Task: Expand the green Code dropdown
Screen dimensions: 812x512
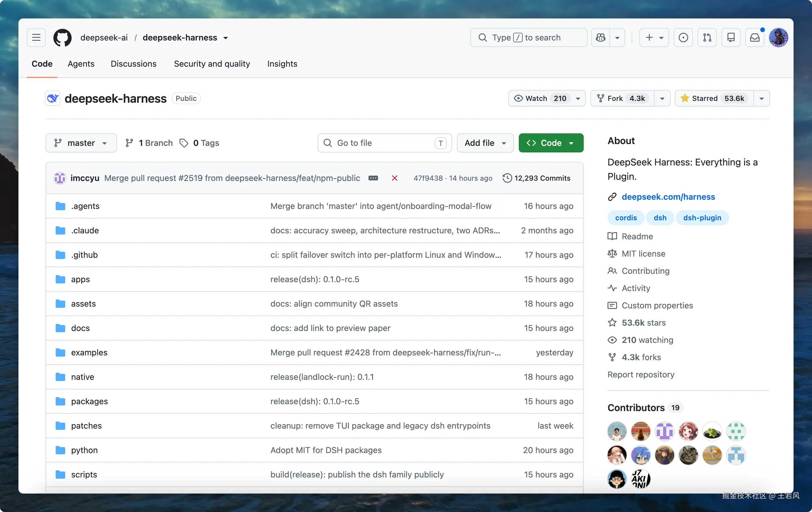Action: [x=551, y=143]
